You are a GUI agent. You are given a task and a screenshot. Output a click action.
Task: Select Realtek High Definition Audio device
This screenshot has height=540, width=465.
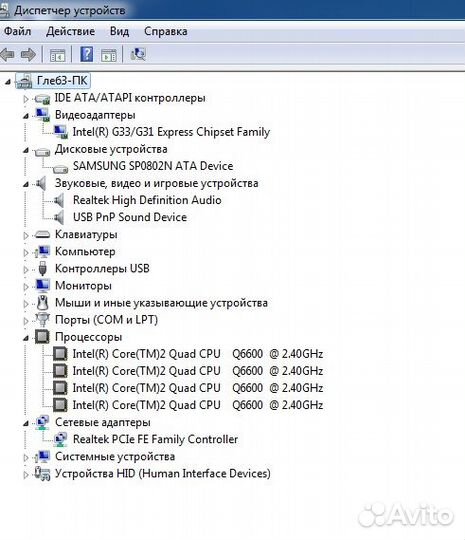pyautogui.click(x=147, y=200)
